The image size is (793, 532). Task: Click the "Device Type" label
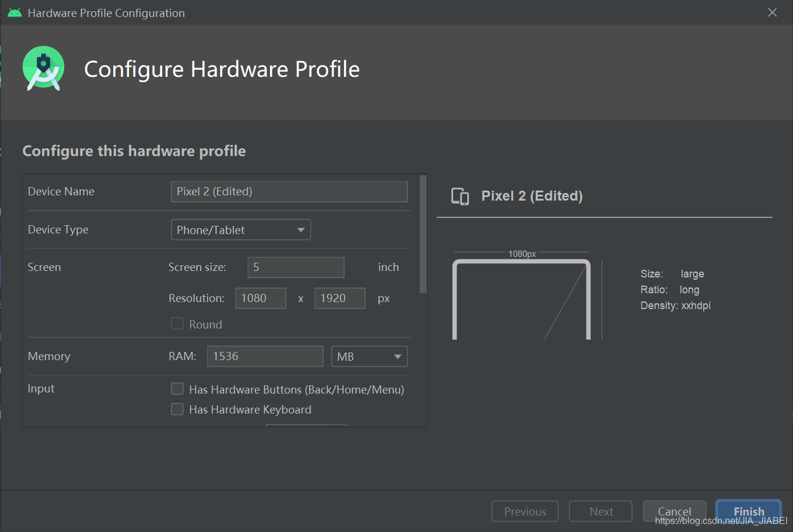pyautogui.click(x=58, y=230)
